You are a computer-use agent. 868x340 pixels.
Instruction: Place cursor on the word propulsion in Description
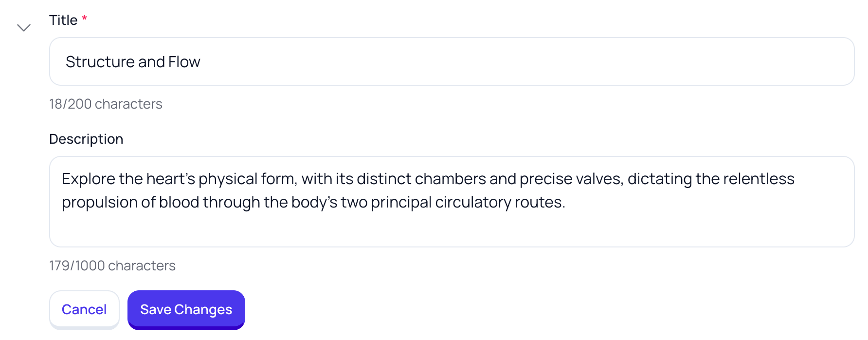click(100, 203)
